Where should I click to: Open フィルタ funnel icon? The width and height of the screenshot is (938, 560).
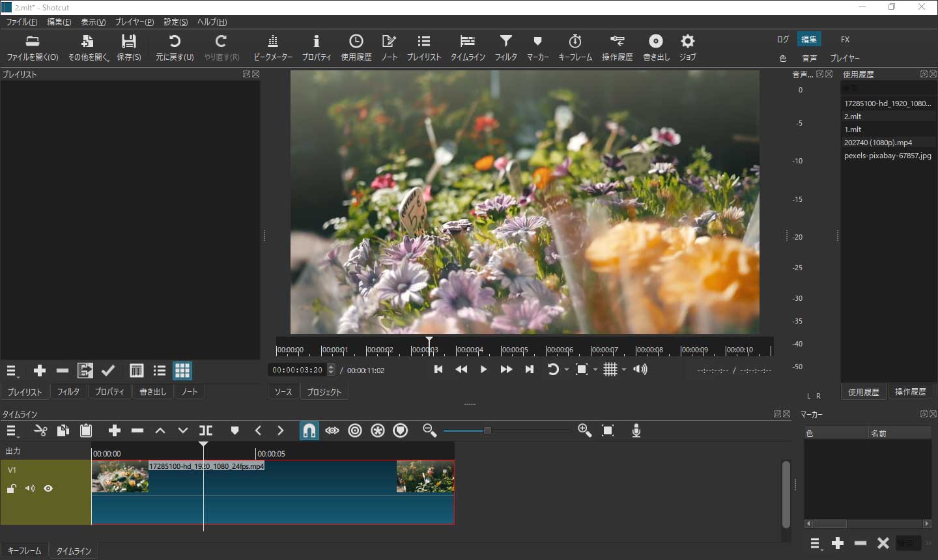tap(506, 48)
